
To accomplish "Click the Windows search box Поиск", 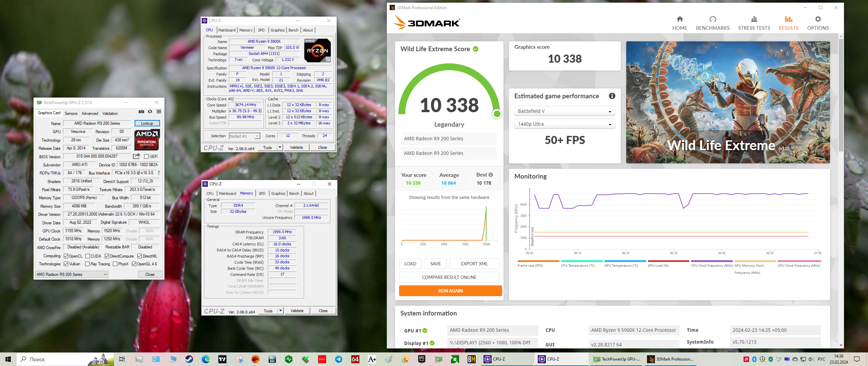I will pos(65,359).
